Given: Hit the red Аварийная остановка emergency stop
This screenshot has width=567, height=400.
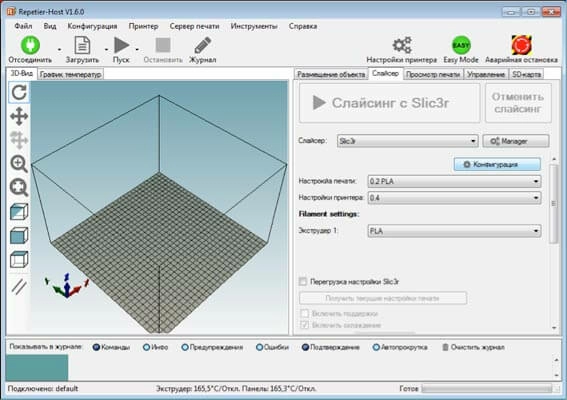Looking at the screenshot, I should click(x=521, y=45).
